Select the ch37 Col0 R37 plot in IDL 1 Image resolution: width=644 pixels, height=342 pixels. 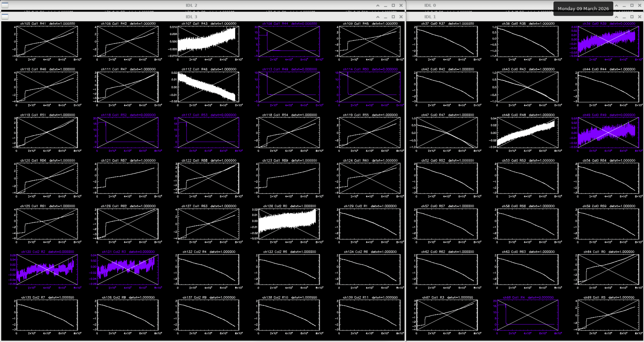[x=447, y=41]
